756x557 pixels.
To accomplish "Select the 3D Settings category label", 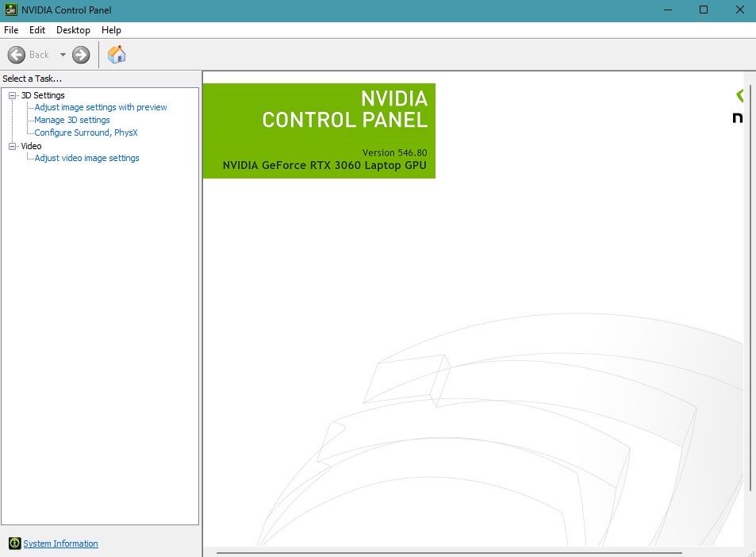I will click(x=43, y=95).
